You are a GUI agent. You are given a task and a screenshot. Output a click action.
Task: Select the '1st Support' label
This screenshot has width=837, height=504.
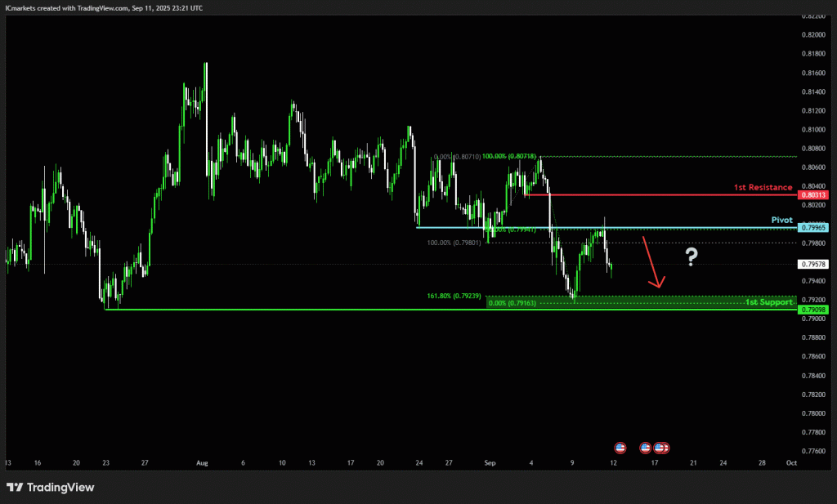pos(768,302)
